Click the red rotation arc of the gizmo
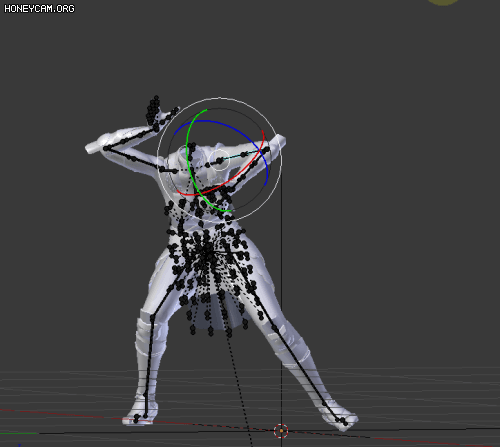Viewport: 500px width, 447px height. (x=233, y=180)
